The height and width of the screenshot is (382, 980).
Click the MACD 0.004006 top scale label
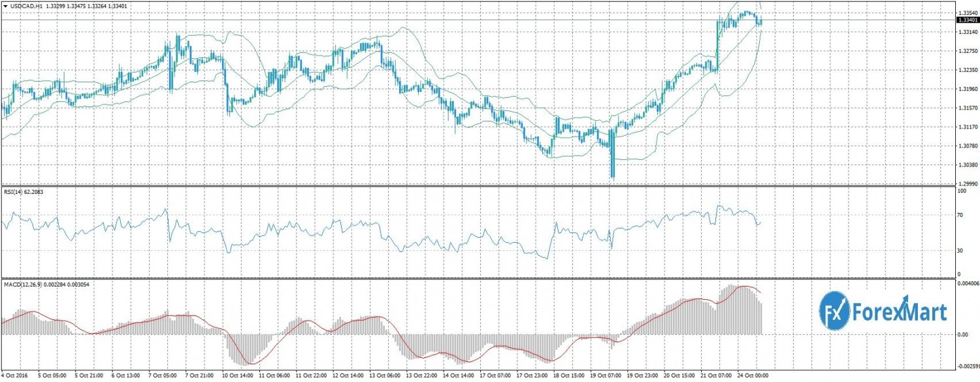click(968, 283)
